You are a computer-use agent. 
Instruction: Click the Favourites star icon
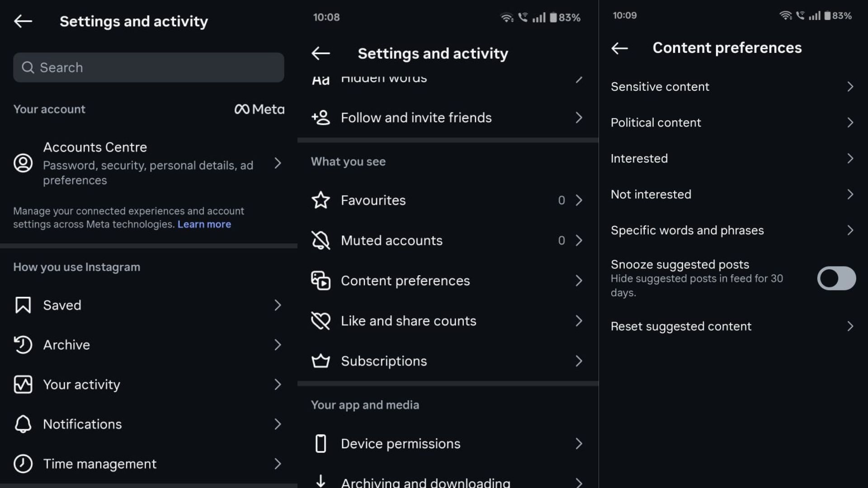pyautogui.click(x=321, y=200)
